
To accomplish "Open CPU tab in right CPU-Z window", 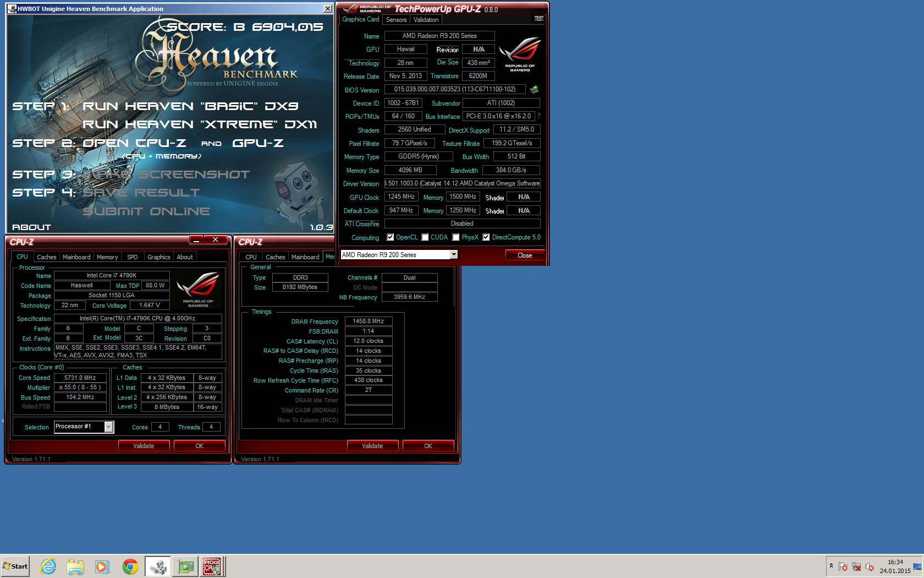I will (251, 257).
